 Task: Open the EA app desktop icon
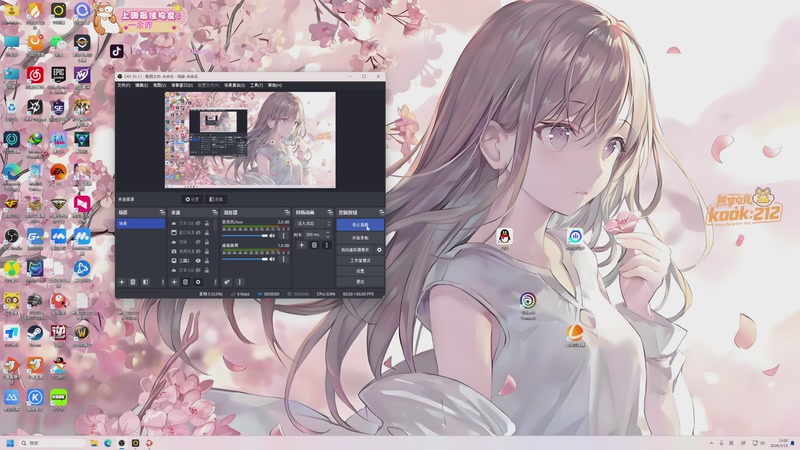pyautogui.click(x=58, y=172)
